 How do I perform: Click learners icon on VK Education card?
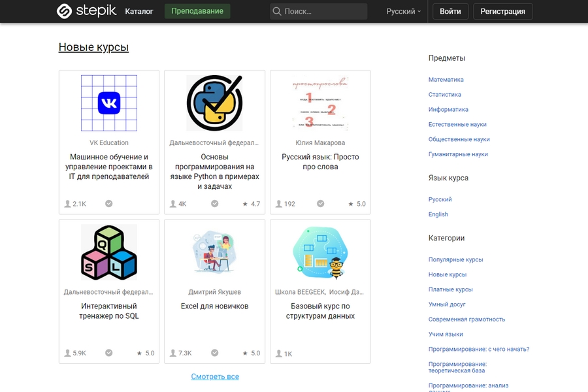[67, 204]
